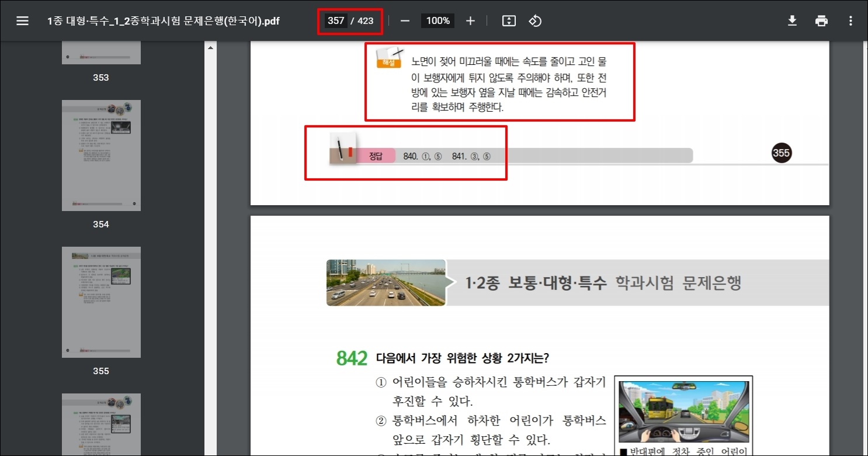Print the PDF document
Viewport: 868px width, 456px height.
click(821, 21)
